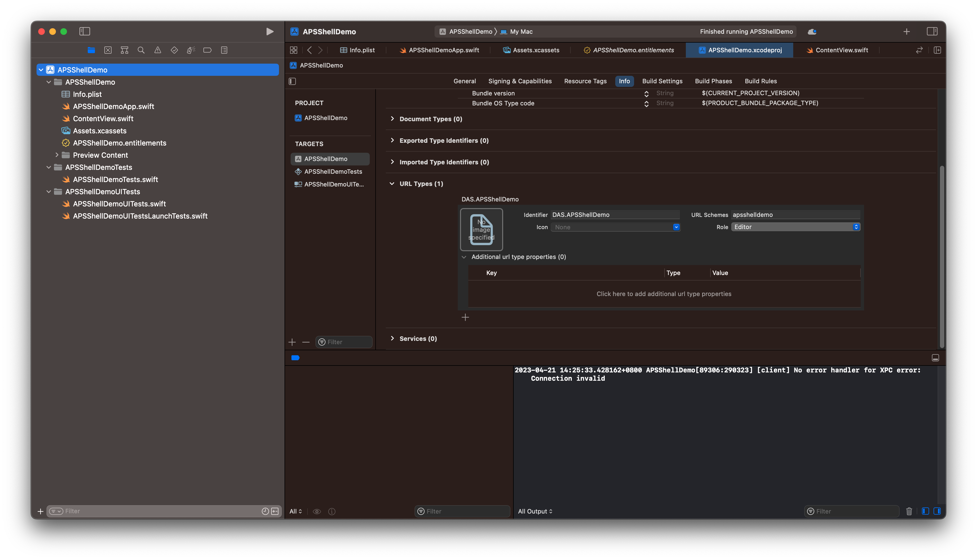Image resolution: width=977 pixels, height=560 pixels.
Task: Open the Debug navigator icon
Action: pos(191,50)
